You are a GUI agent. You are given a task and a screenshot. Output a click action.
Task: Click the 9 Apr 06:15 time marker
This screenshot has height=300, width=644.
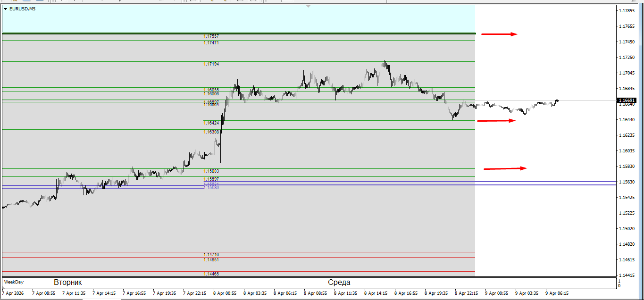557,293
